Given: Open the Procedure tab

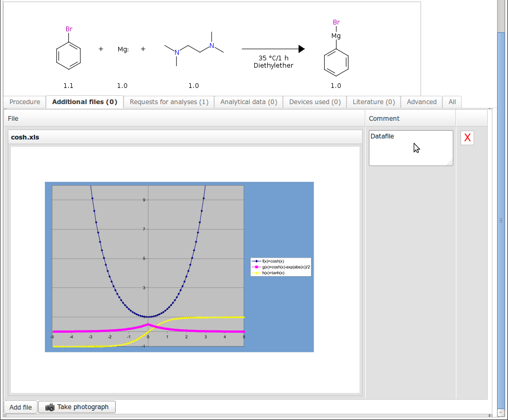Looking at the screenshot, I should [24, 102].
